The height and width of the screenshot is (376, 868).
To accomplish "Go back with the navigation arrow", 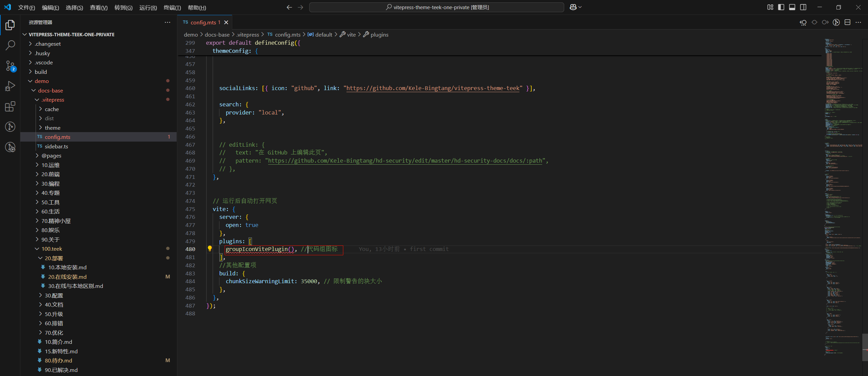I will (x=289, y=7).
